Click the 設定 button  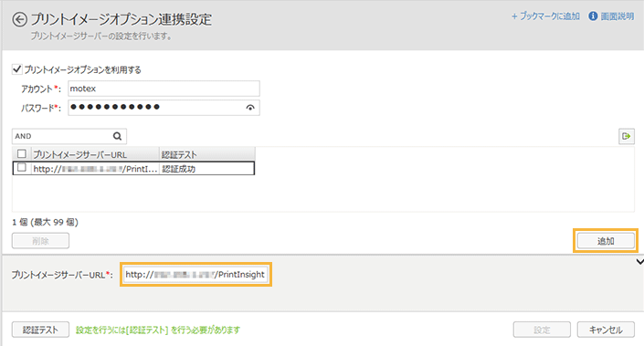coord(542,330)
